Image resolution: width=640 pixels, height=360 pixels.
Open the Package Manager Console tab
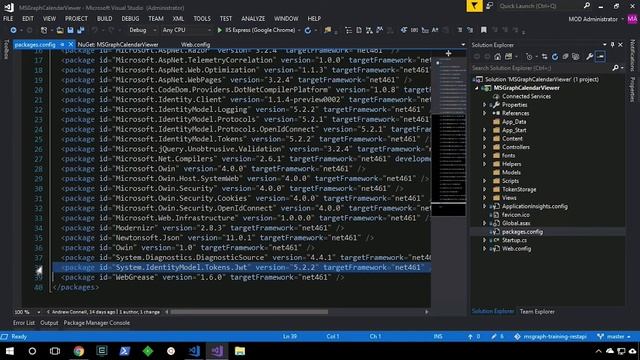pyautogui.click(x=97, y=323)
